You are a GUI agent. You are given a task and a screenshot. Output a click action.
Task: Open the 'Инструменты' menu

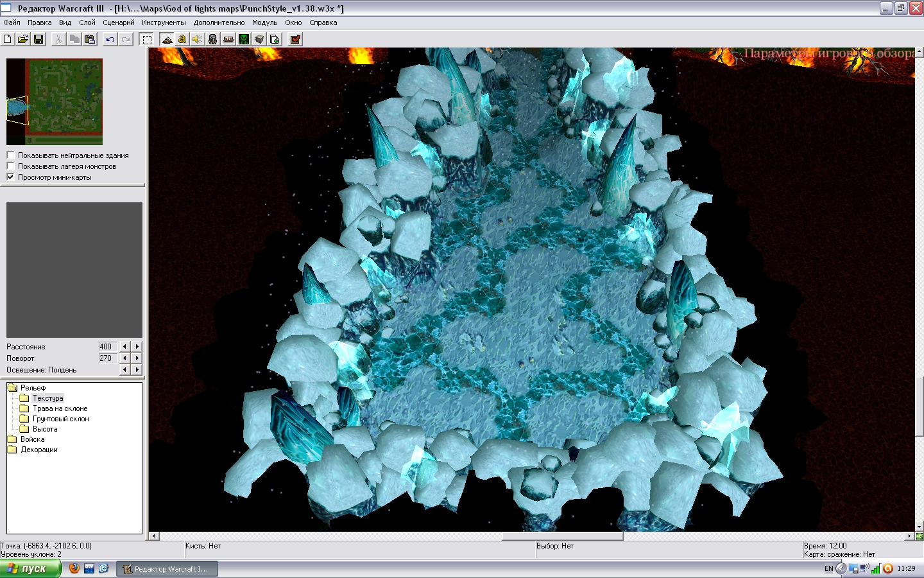click(164, 22)
